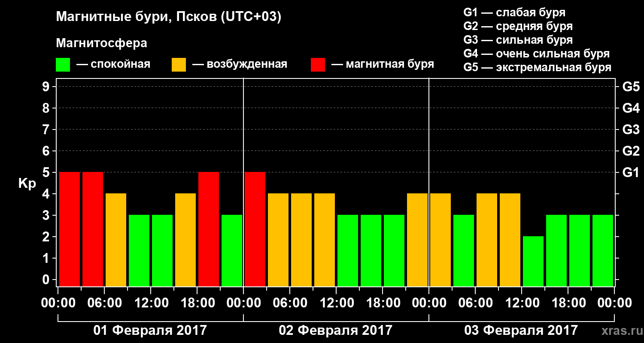The height and width of the screenshot is (343, 644).
Task: Click the 'G5 — экстремальная буря' legend line
Action: click(538, 68)
